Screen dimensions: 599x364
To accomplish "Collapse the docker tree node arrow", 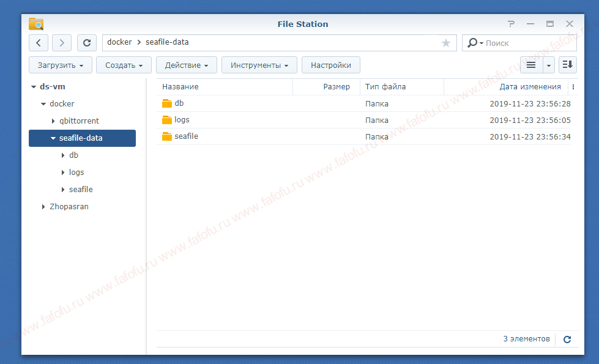I will (43, 104).
